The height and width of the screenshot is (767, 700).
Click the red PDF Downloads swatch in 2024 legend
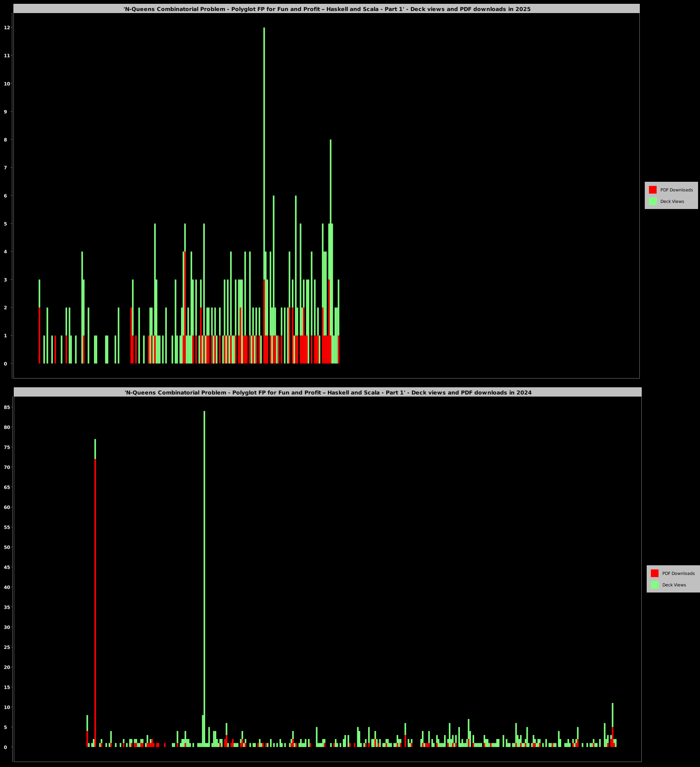[654, 573]
